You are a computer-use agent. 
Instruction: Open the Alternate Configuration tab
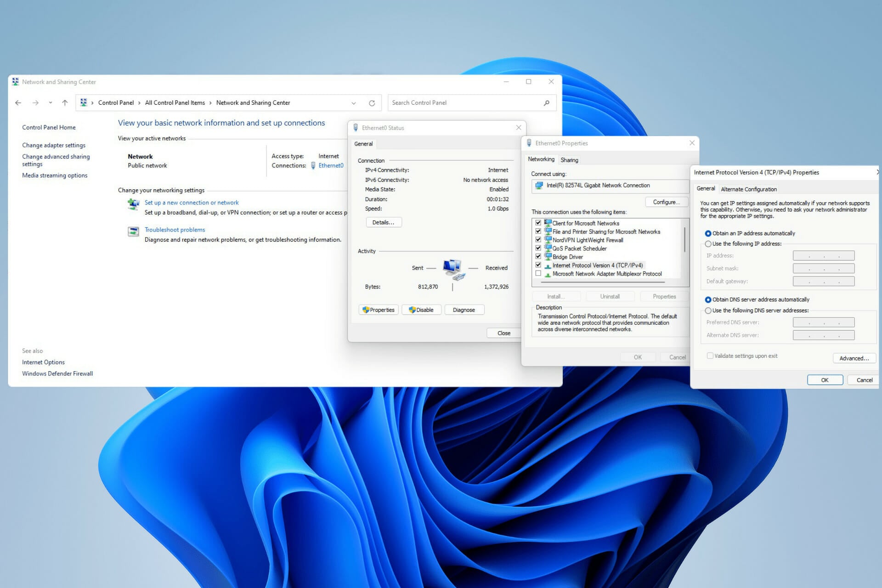click(748, 189)
